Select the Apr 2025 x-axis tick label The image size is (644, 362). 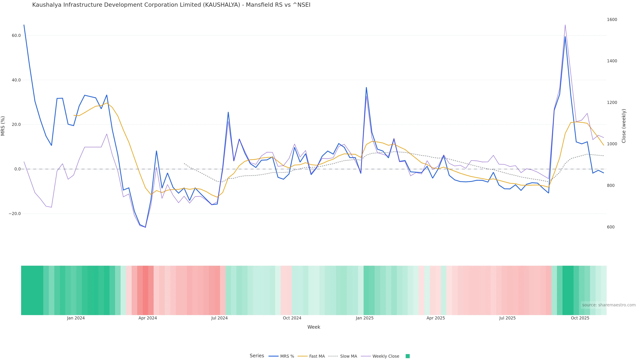[x=436, y=318]
